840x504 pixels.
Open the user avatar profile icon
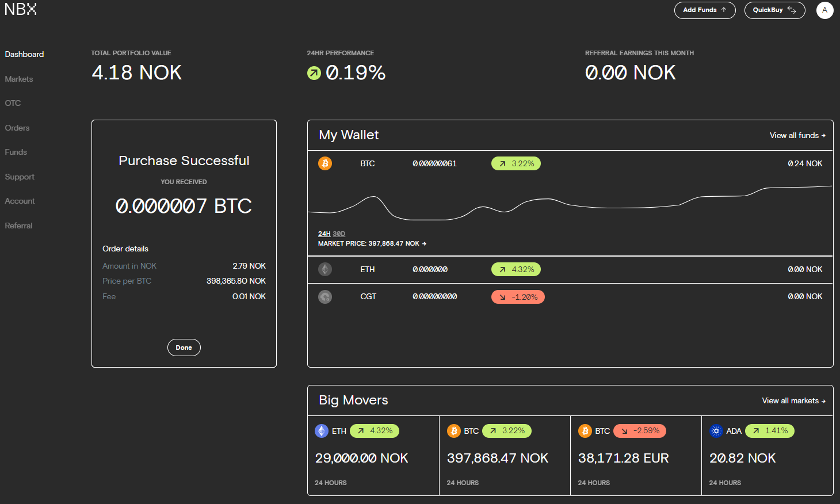[824, 10]
